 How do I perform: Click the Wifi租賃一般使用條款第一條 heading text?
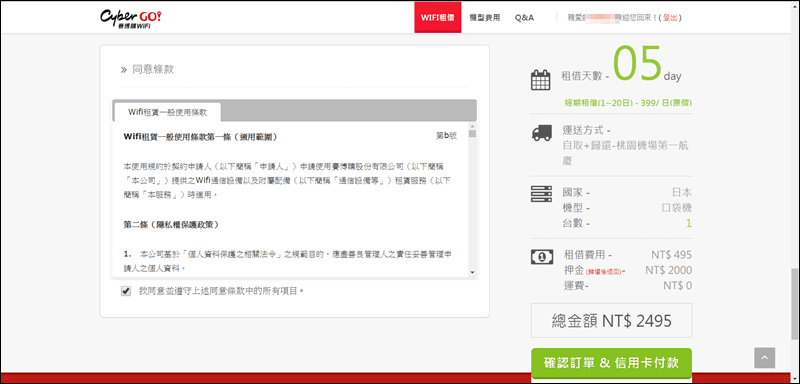tap(201, 137)
